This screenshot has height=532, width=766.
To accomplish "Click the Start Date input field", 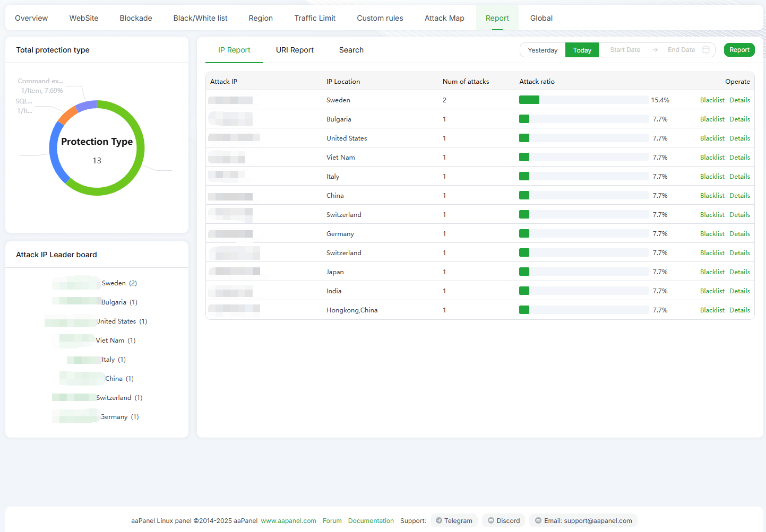I will coord(625,50).
